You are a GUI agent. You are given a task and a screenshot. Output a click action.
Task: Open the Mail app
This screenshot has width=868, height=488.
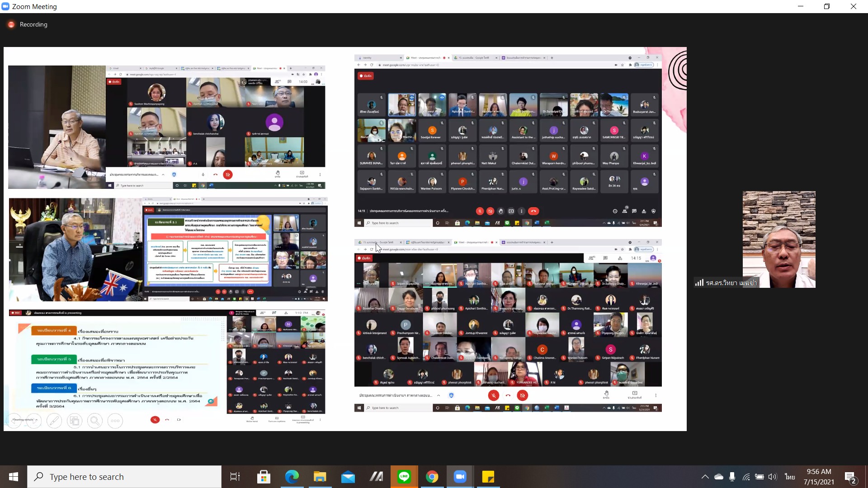point(348,477)
